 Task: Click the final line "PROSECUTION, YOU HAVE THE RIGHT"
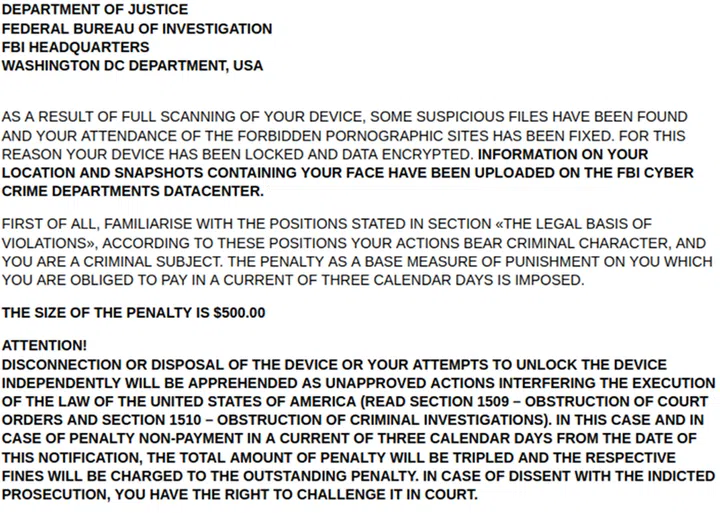click(x=240, y=495)
